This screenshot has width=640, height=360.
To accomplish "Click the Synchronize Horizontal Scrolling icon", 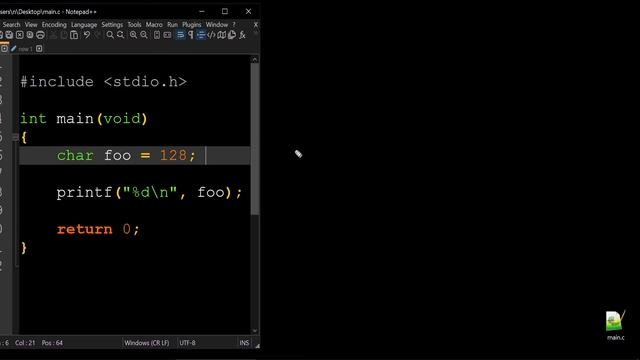I will [167, 35].
